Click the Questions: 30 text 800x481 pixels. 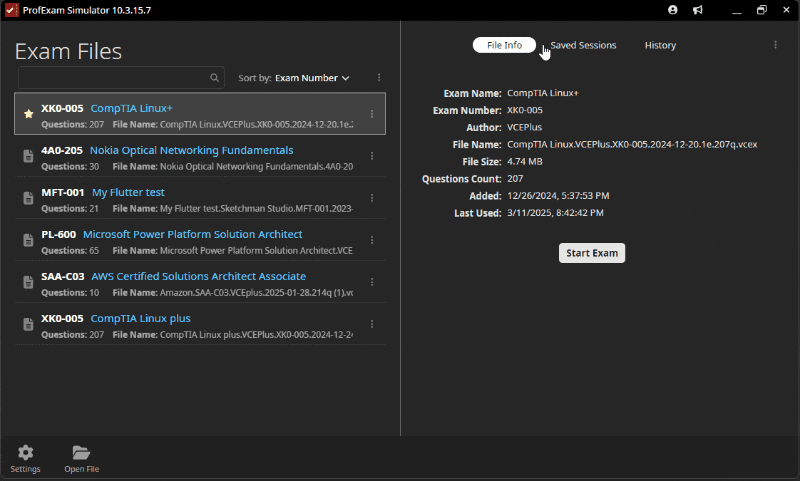coord(70,166)
